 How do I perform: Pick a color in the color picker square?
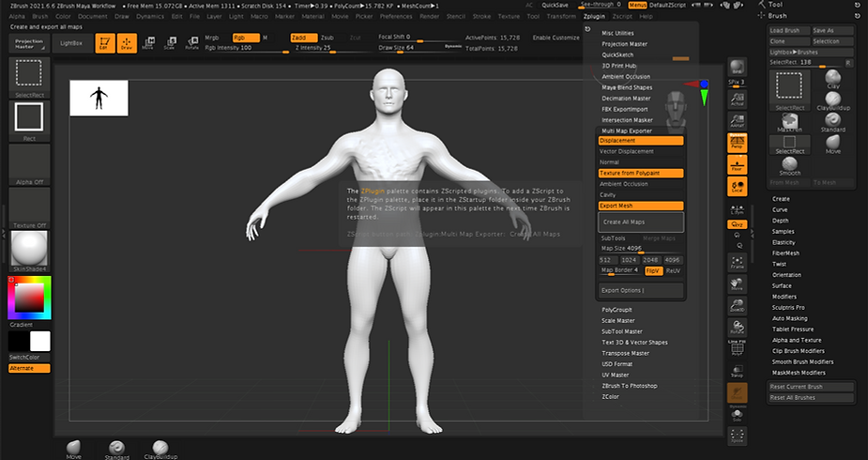(x=29, y=298)
